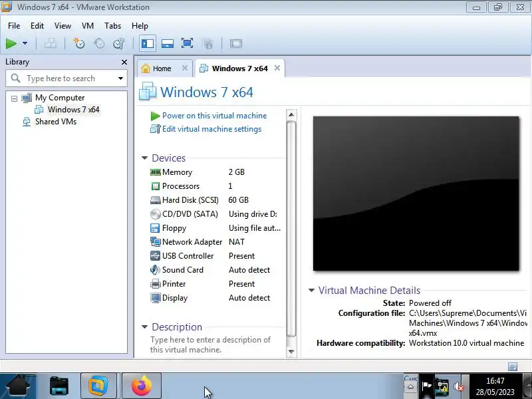Click the Workstation 10.0 virtual machine text
The image size is (532, 399).
coord(467,343)
